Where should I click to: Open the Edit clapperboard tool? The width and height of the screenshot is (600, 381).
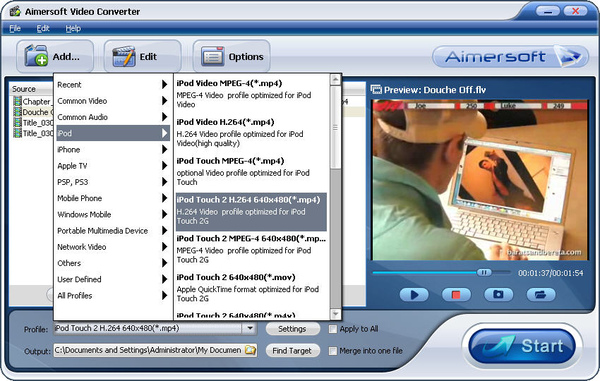click(x=142, y=57)
